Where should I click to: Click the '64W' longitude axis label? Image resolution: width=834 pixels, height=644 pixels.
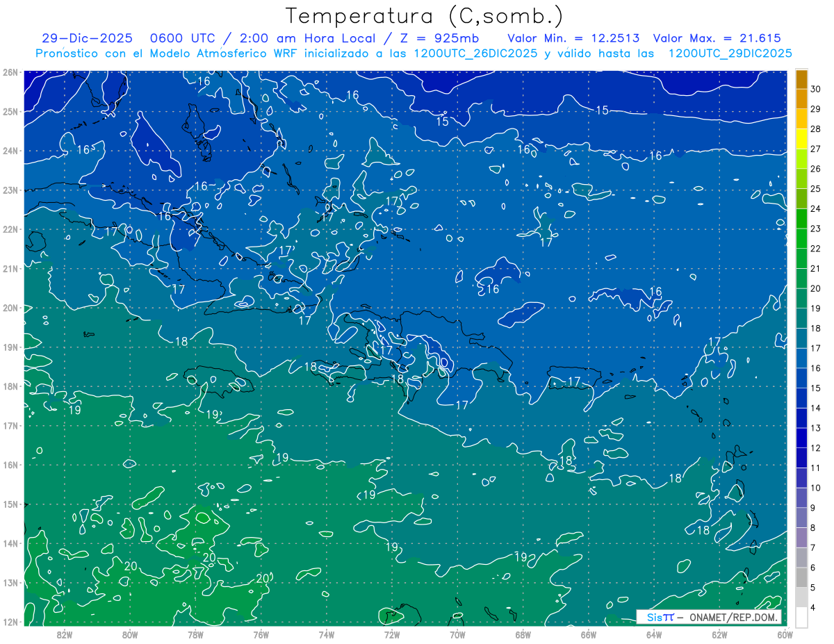pyautogui.click(x=654, y=634)
